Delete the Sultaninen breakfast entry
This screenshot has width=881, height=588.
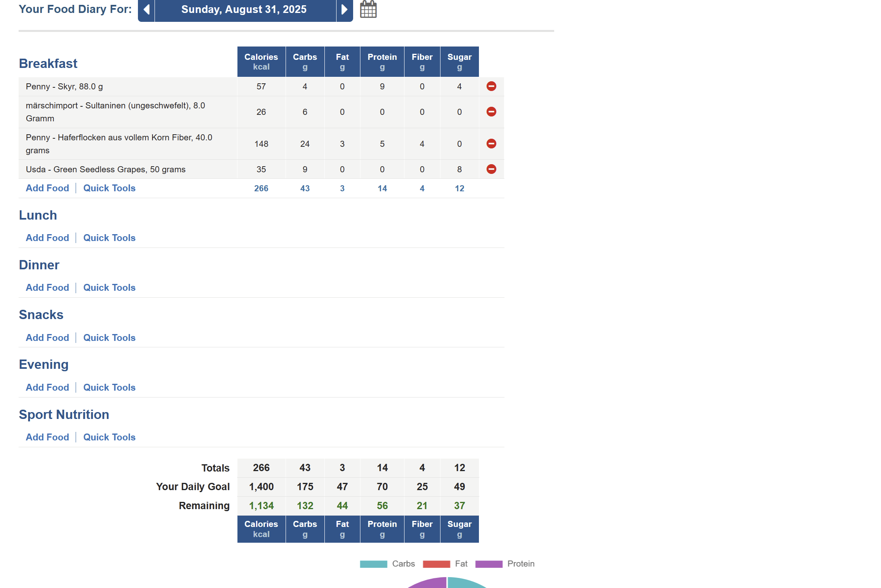tap(491, 112)
